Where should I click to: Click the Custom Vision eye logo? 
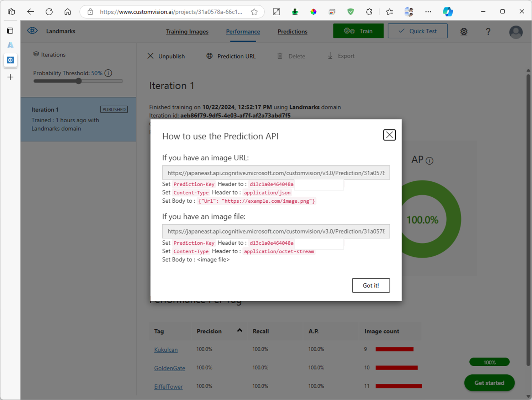tap(32, 31)
